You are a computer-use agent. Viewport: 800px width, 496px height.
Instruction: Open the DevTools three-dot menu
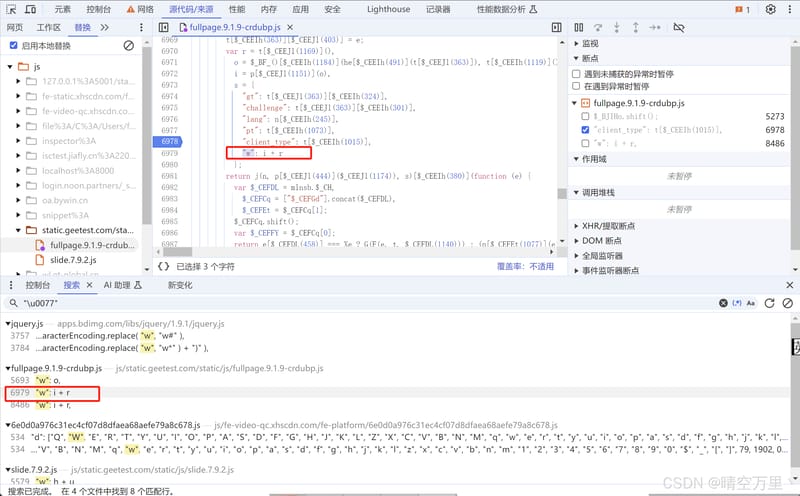pos(789,9)
